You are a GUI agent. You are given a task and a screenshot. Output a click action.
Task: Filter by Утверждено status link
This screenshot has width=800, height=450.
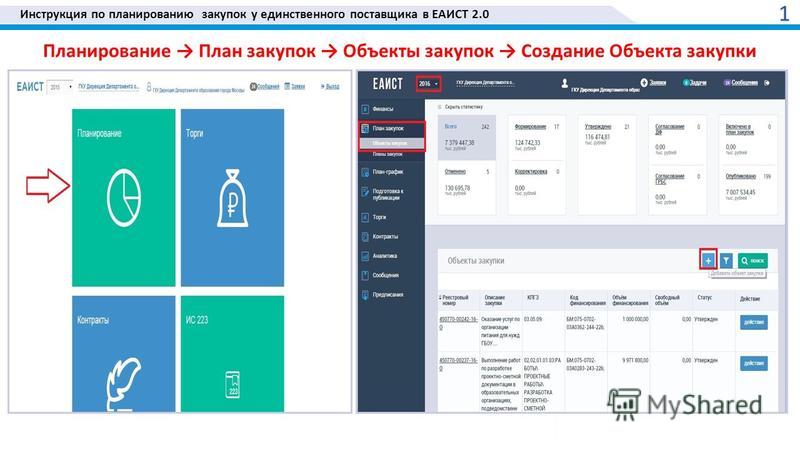coord(597,127)
